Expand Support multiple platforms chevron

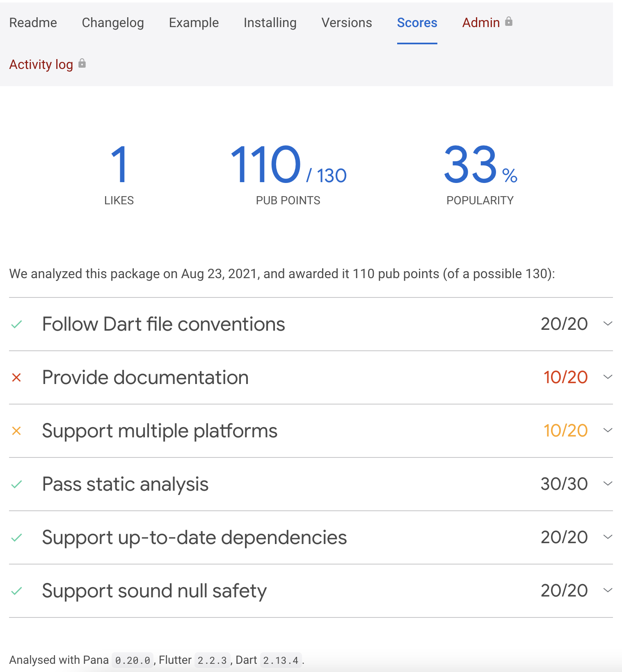point(608,430)
